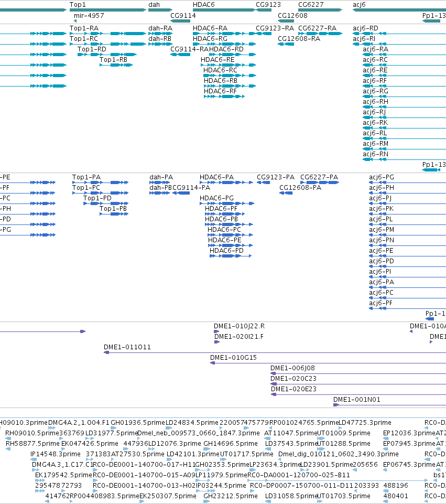Click the dah-PA protein label
Image resolution: width=446 pixels, height=504 pixels.
[161, 177]
